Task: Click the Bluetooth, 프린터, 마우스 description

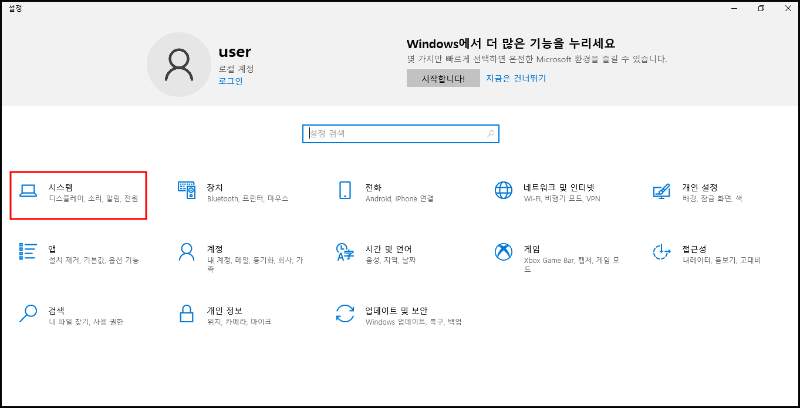Action: pos(248,198)
